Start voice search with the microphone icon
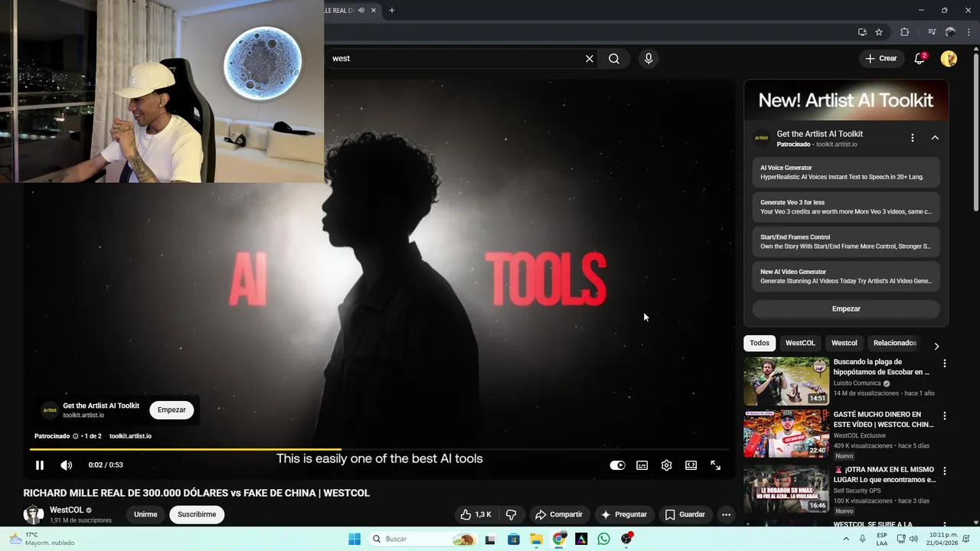This screenshot has height=551, width=980. point(648,58)
